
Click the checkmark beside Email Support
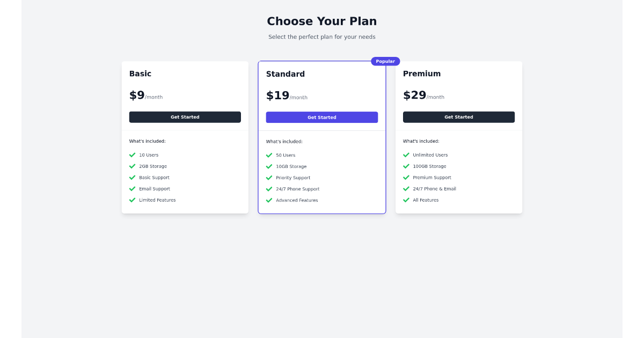(132, 188)
